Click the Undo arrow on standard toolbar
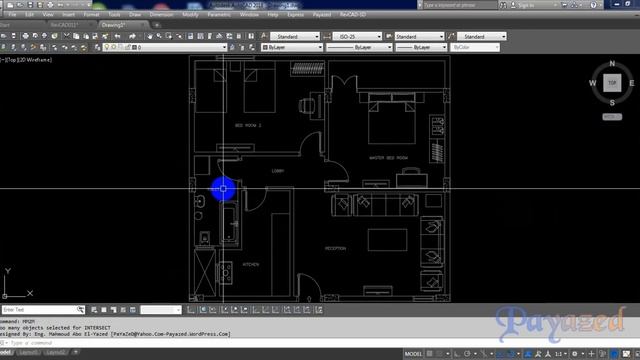This screenshot has width=640, height=360. 118,36
